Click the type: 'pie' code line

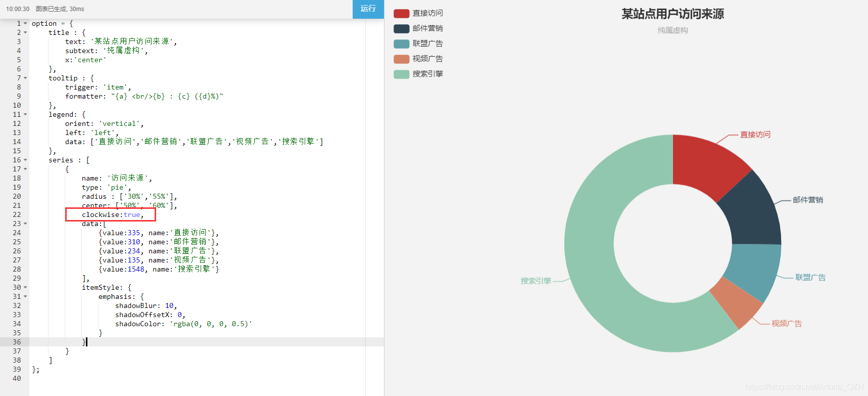[107, 187]
